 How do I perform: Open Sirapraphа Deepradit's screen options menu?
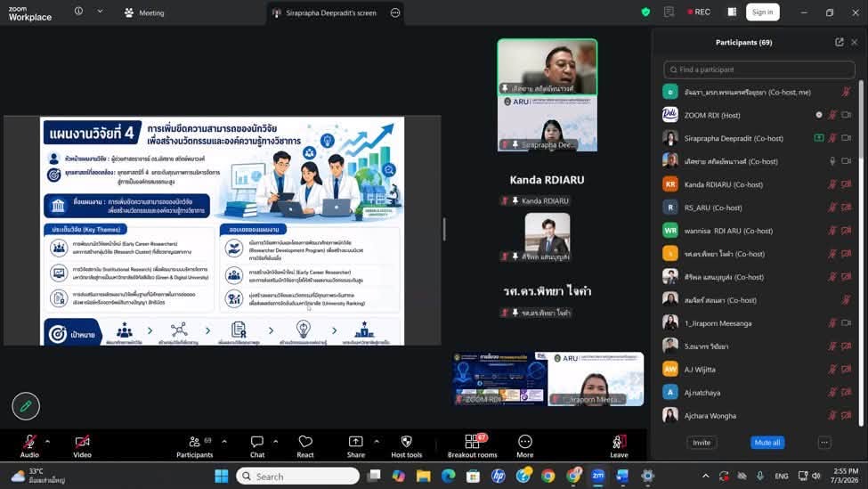[395, 12]
